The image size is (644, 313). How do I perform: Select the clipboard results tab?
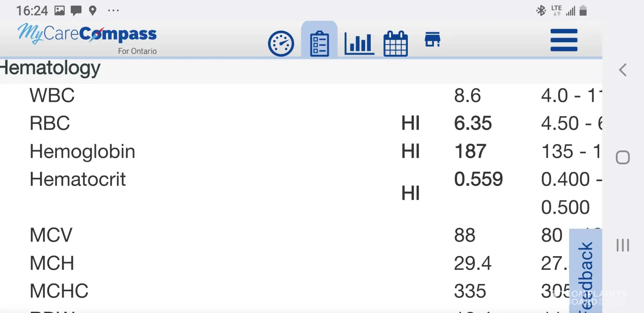pos(319,43)
